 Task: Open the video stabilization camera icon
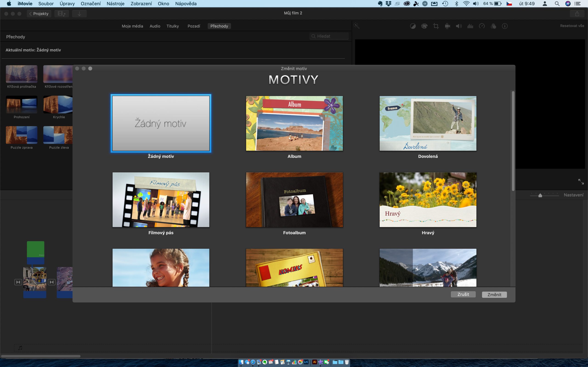[447, 26]
